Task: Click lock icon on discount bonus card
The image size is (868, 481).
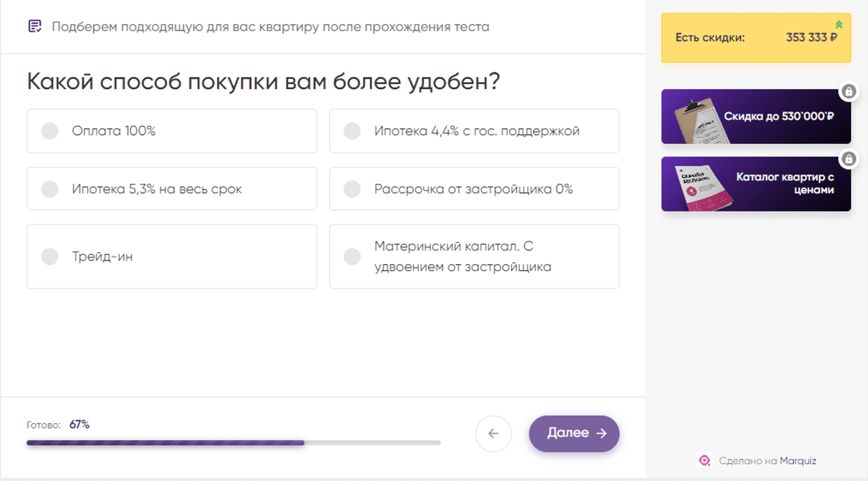Action: pyautogui.click(x=849, y=92)
